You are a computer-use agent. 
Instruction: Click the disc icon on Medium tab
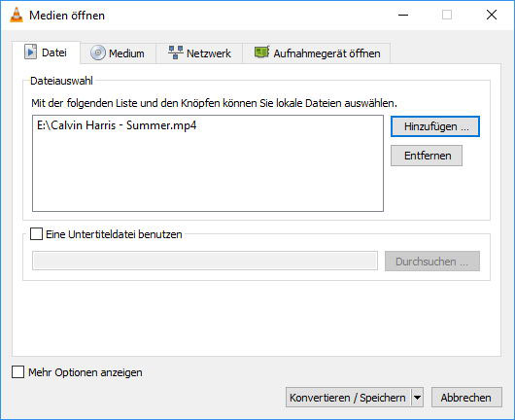coord(98,52)
